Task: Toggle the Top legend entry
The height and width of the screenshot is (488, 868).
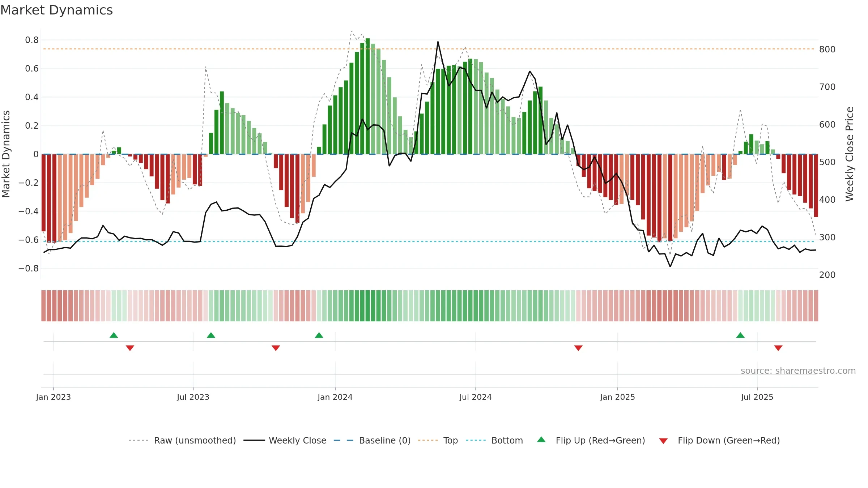Action: coord(438,440)
